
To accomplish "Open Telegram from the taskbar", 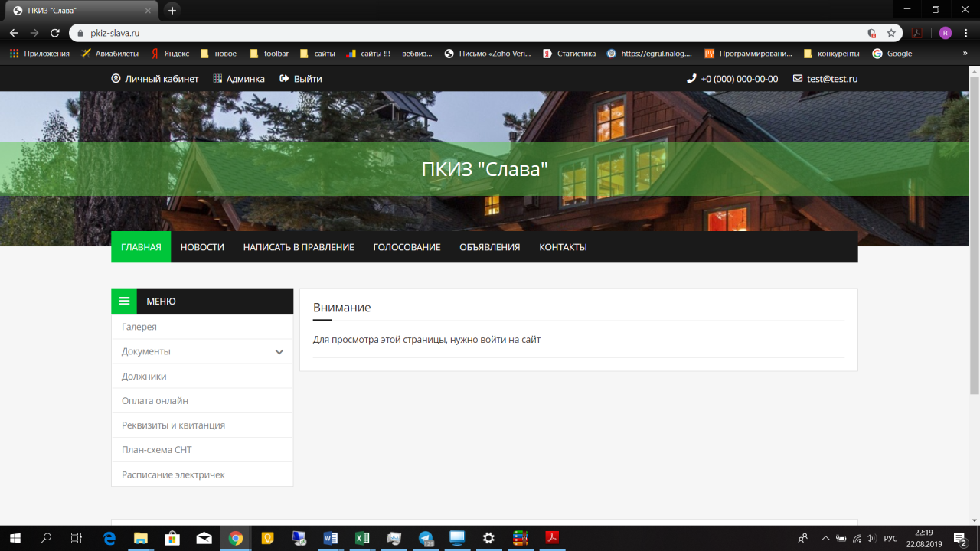I will point(426,538).
